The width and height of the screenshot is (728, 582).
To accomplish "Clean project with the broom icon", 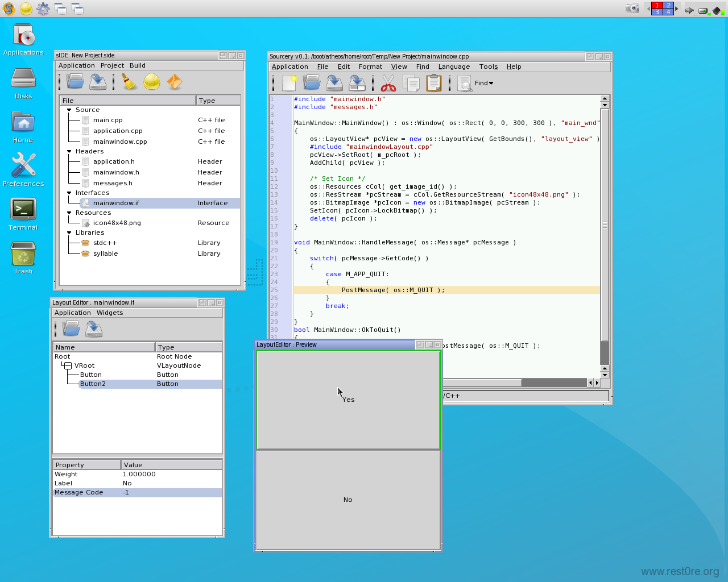I will 130,82.
